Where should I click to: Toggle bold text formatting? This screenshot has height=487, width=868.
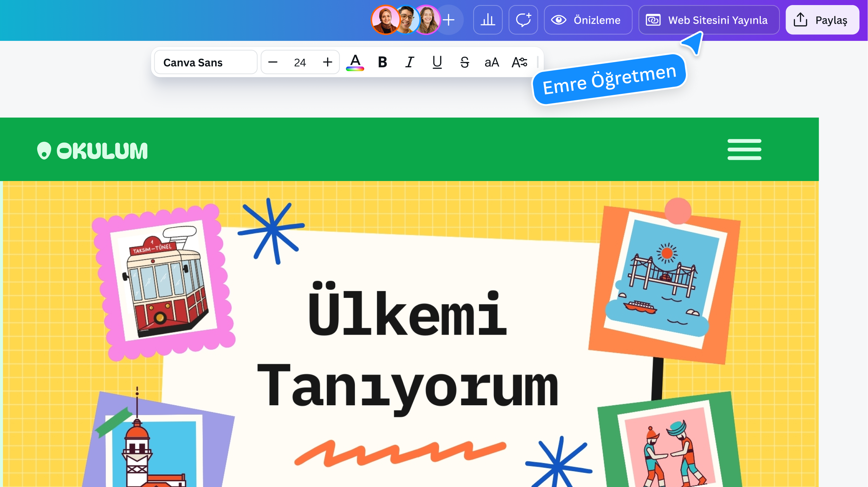(x=382, y=62)
